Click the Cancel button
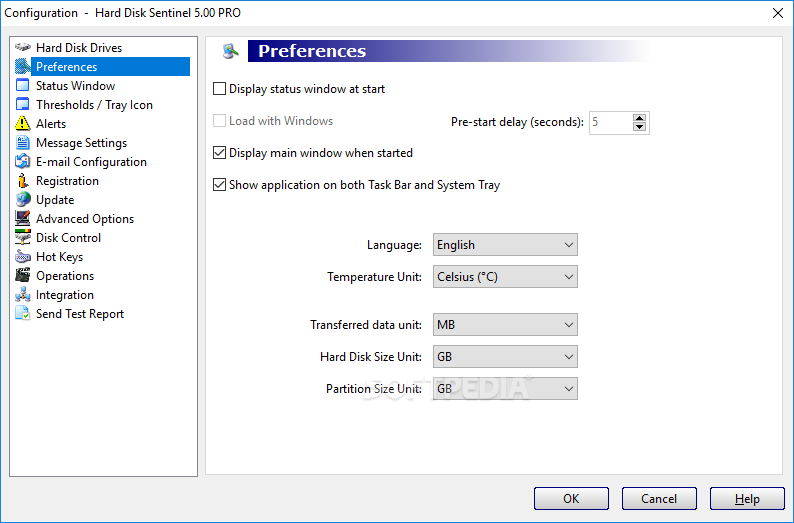This screenshot has width=794, height=523. point(659,499)
